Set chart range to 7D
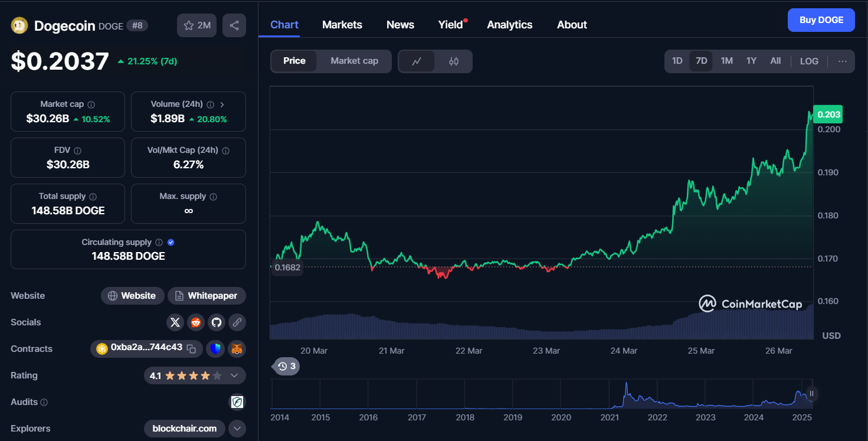The width and height of the screenshot is (868, 441). pos(701,61)
